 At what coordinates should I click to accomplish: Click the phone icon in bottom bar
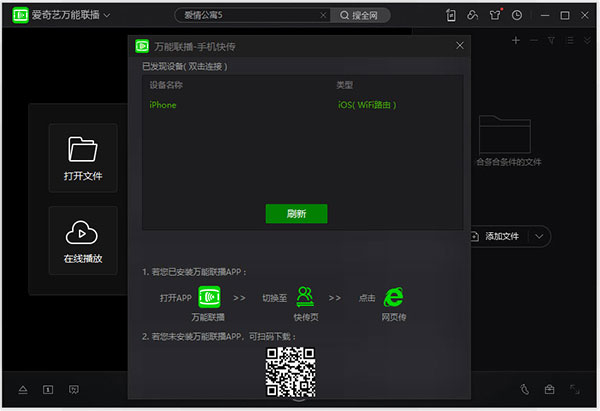pos(525,390)
